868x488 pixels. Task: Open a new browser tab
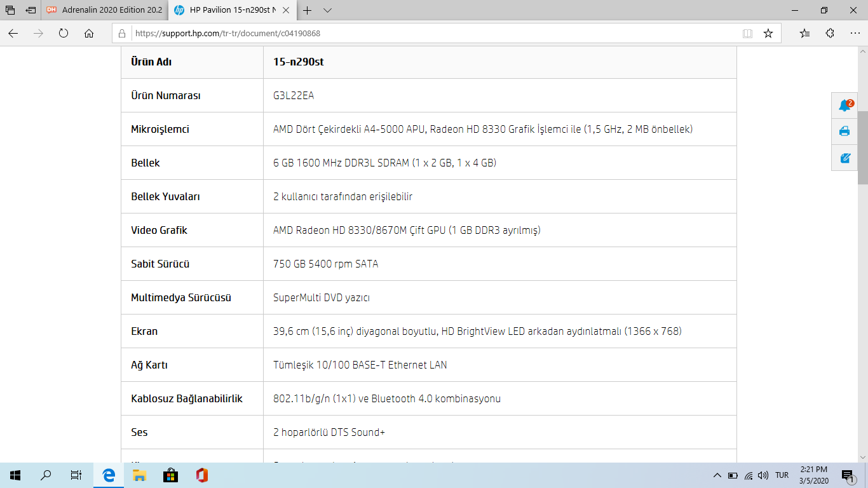tap(308, 10)
